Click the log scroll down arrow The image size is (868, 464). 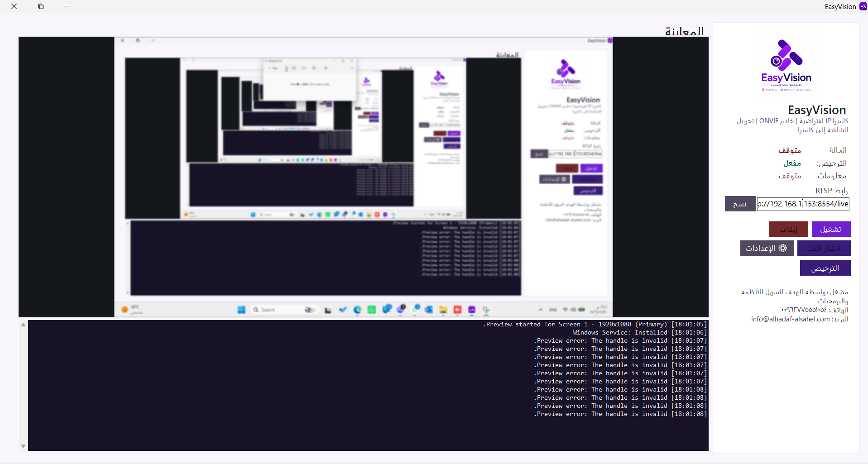23,446
